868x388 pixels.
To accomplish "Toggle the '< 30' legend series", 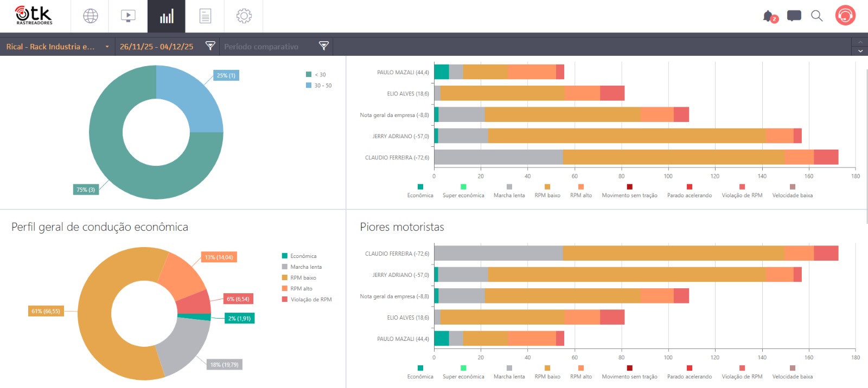I will [316, 75].
